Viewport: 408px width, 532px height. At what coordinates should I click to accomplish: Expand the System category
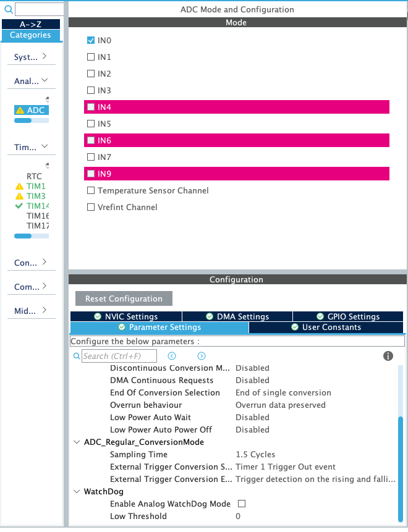point(45,56)
